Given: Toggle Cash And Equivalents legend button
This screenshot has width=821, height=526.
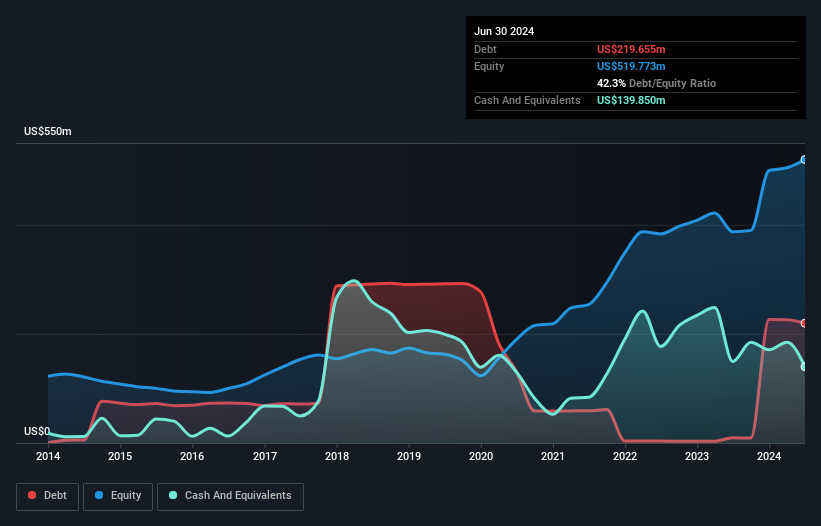Looking at the screenshot, I should [x=230, y=496].
